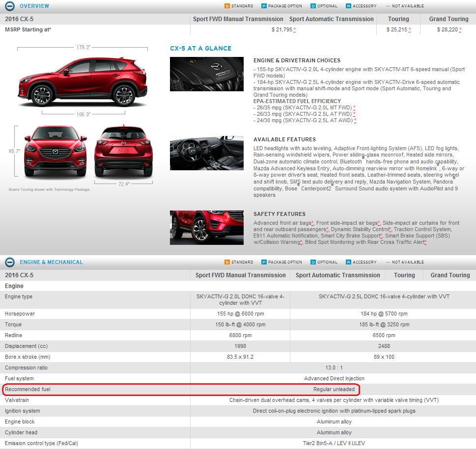
Task: Click the Optional legend icon in Overview header
Action: (x=313, y=6)
